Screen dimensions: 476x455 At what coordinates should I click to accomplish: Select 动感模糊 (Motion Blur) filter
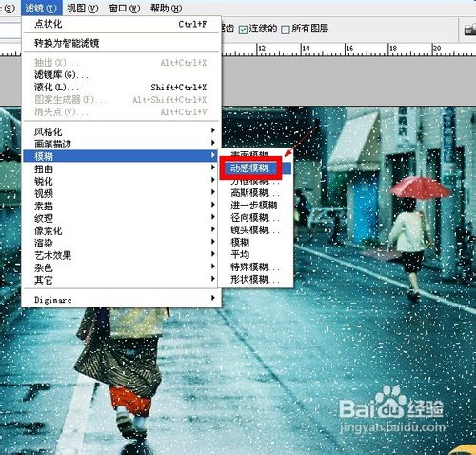[x=255, y=168]
